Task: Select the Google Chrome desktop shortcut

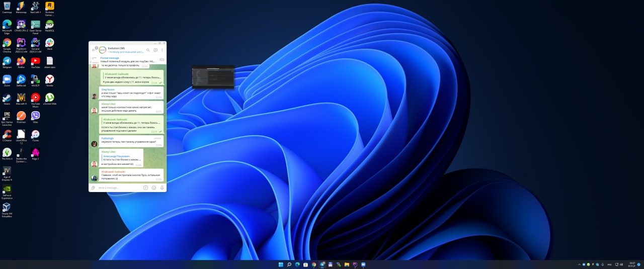Action: coord(7,45)
